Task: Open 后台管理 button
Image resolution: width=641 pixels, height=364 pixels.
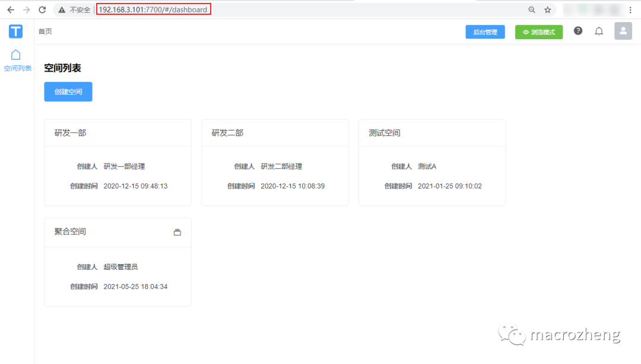Action: [485, 32]
